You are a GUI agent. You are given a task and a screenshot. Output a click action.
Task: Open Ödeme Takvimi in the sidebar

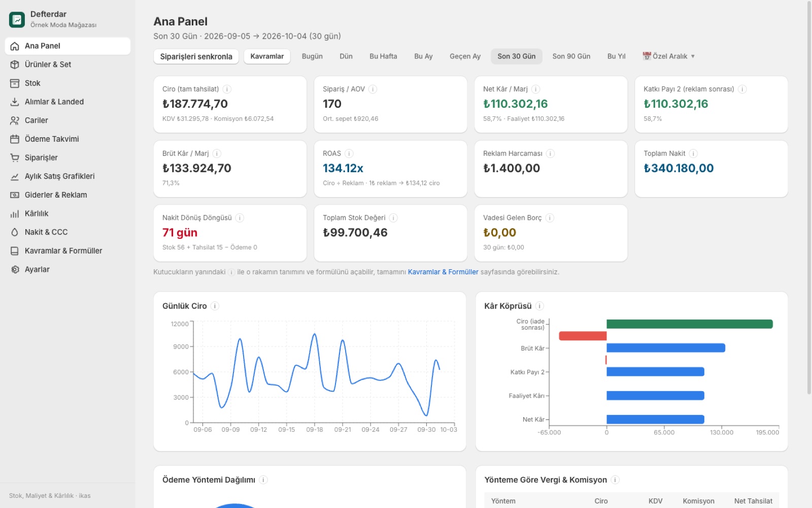[x=67, y=139]
